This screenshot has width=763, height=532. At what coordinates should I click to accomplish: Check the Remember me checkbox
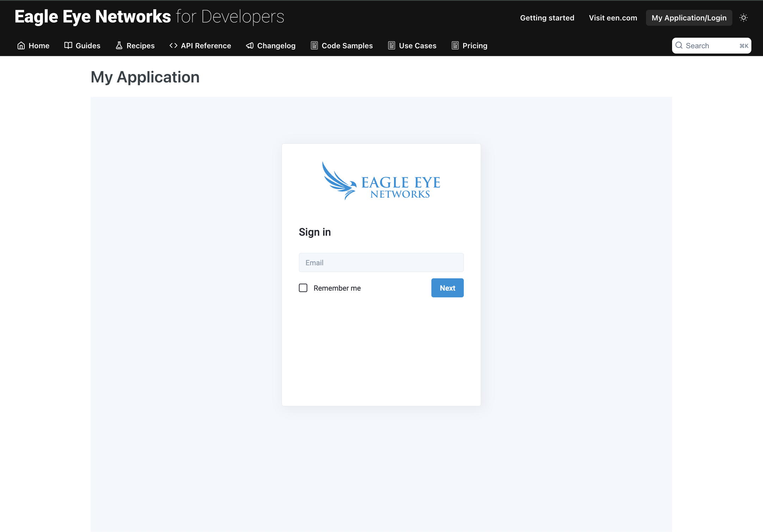[303, 288]
